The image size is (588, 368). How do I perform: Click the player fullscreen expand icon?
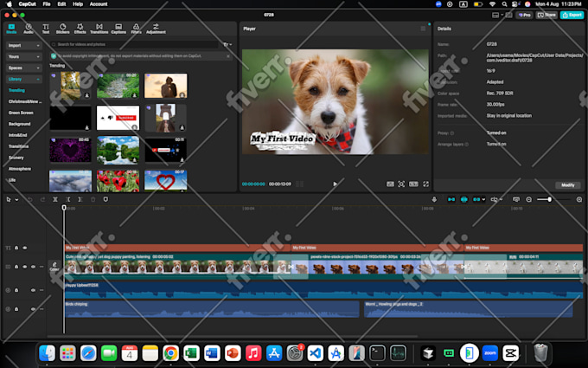[425, 184]
